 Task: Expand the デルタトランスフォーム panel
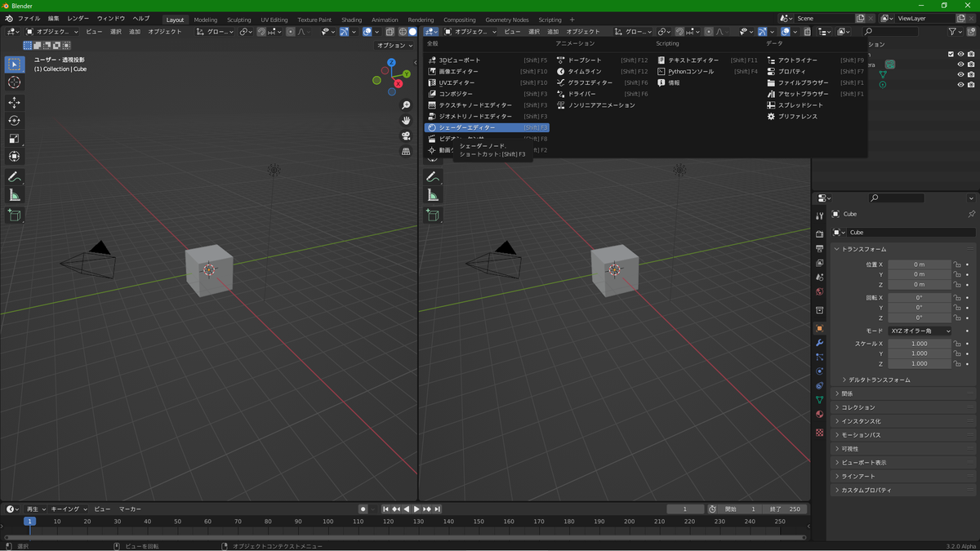878,380
